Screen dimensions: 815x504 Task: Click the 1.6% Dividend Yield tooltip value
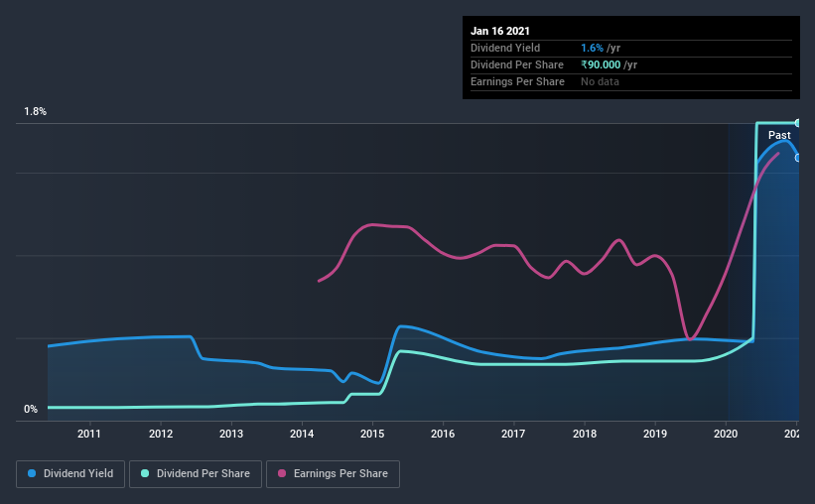[x=592, y=48]
